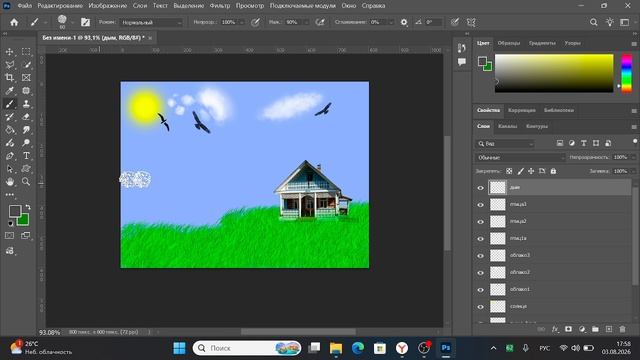Select the Rectangular Marquee tool
Image resolution: width=640 pixels, height=360 pixels.
point(26,52)
